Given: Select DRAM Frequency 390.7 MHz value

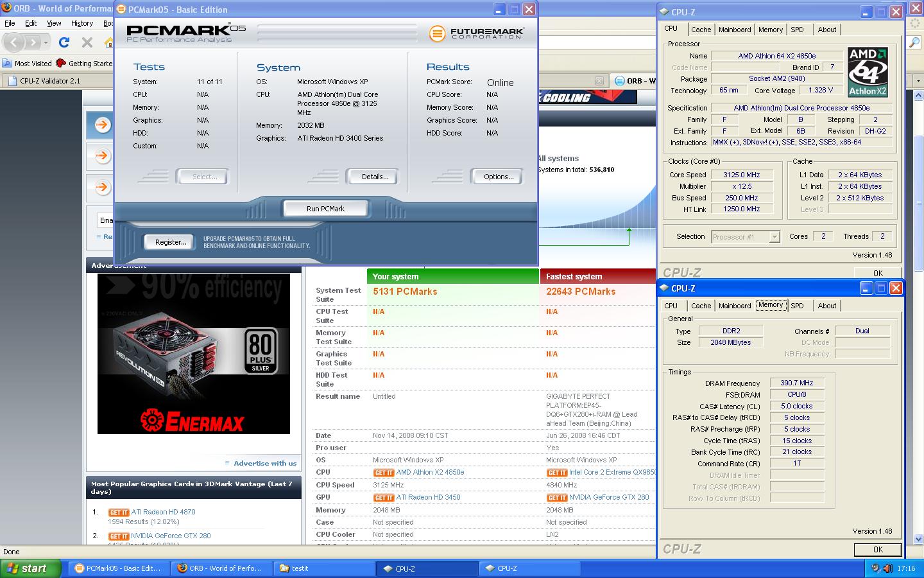Looking at the screenshot, I should 797,383.
